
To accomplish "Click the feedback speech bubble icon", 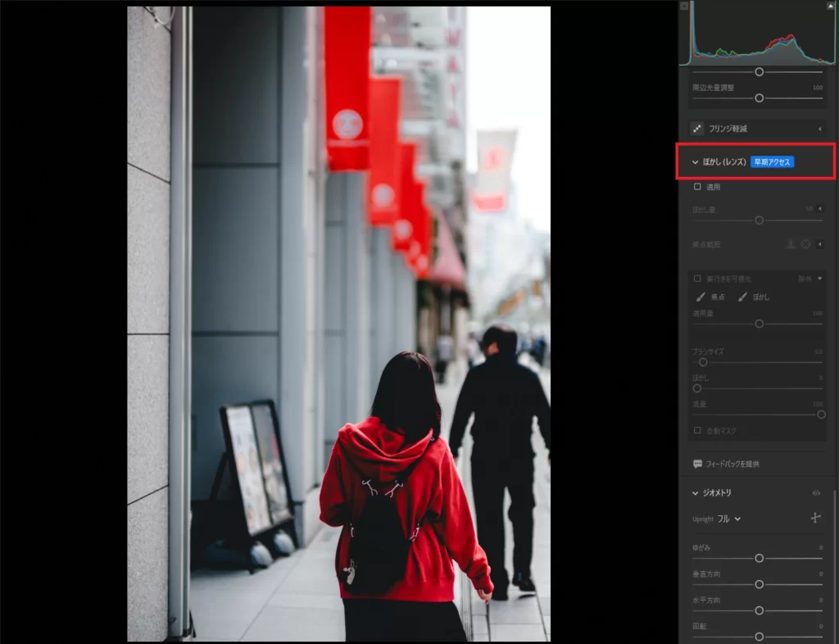I will (697, 464).
